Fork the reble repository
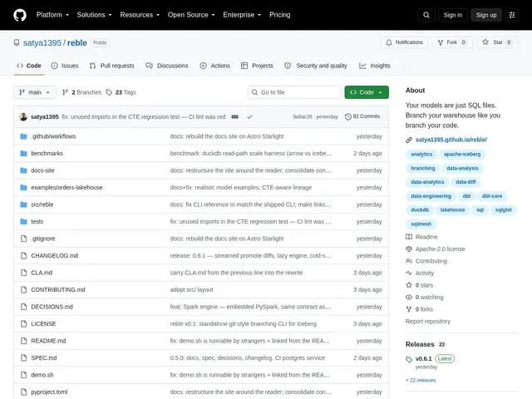This screenshot has height=399, width=532. (x=452, y=42)
